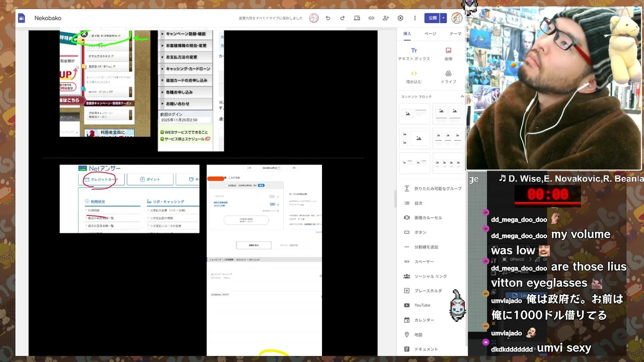Click the collaborator avatar beside undo
This screenshot has width=644, height=362.
[x=314, y=18]
